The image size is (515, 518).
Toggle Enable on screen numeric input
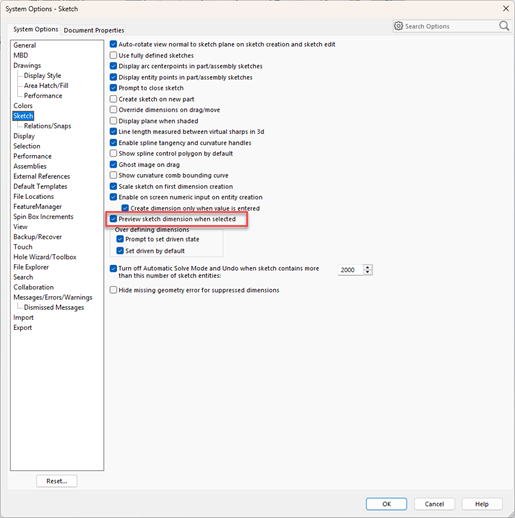113,197
